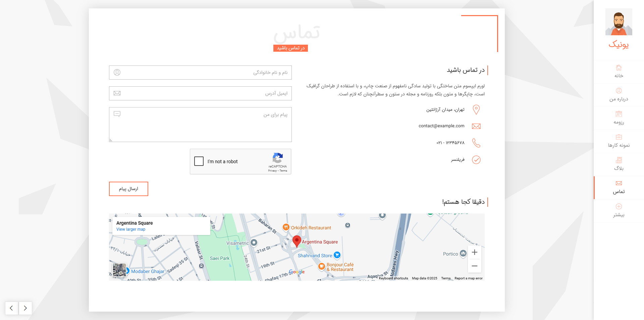Screen dimensions: 644x320
Task: Click the home icon in the sidebar
Action: tap(619, 67)
